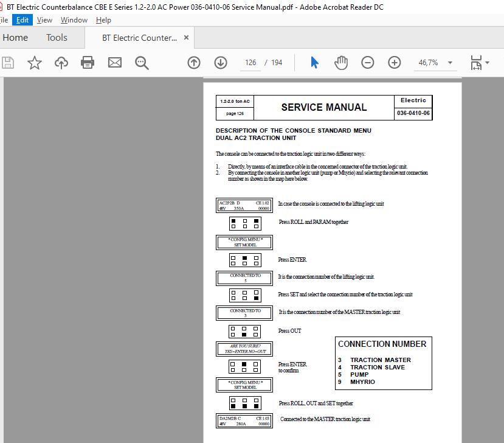This screenshot has width=504, height=443.
Task: Select the BT Electric Counter document tab
Action: click(x=139, y=38)
